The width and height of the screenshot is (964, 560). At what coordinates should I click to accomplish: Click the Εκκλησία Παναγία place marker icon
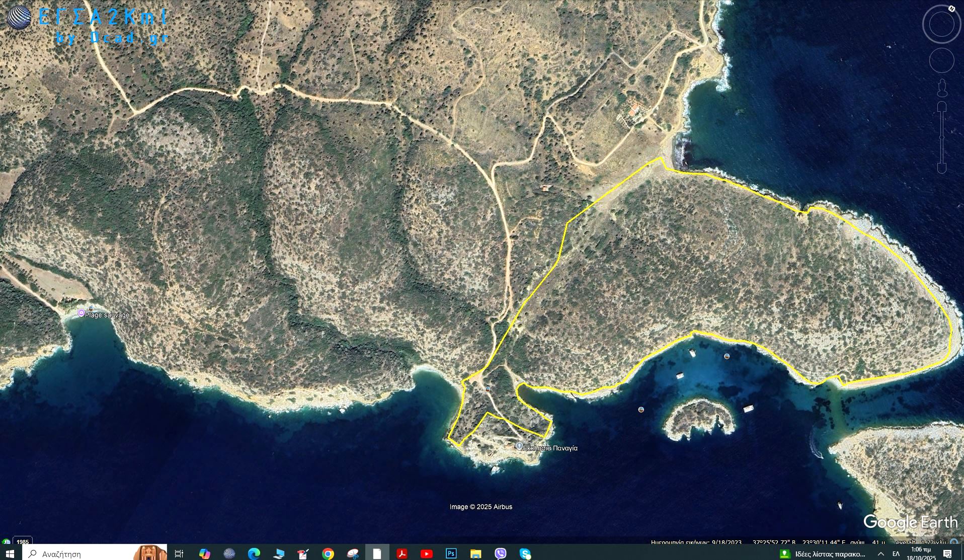pyautogui.click(x=519, y=446)
